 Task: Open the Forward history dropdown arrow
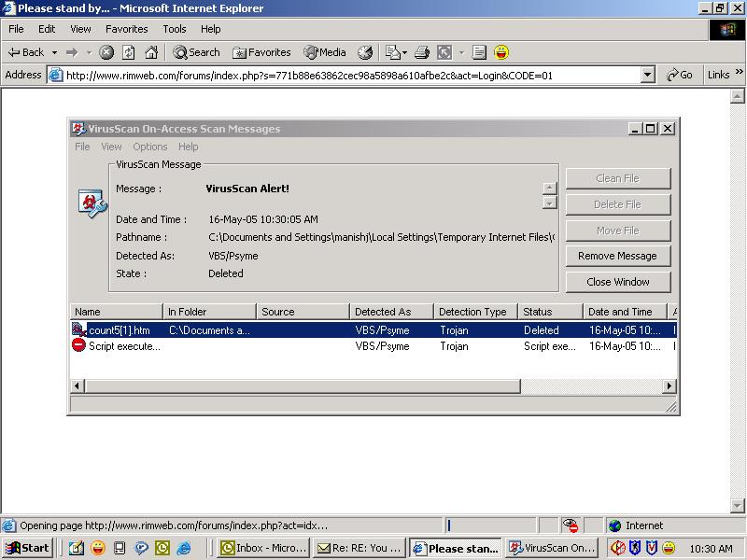point(89,52)
